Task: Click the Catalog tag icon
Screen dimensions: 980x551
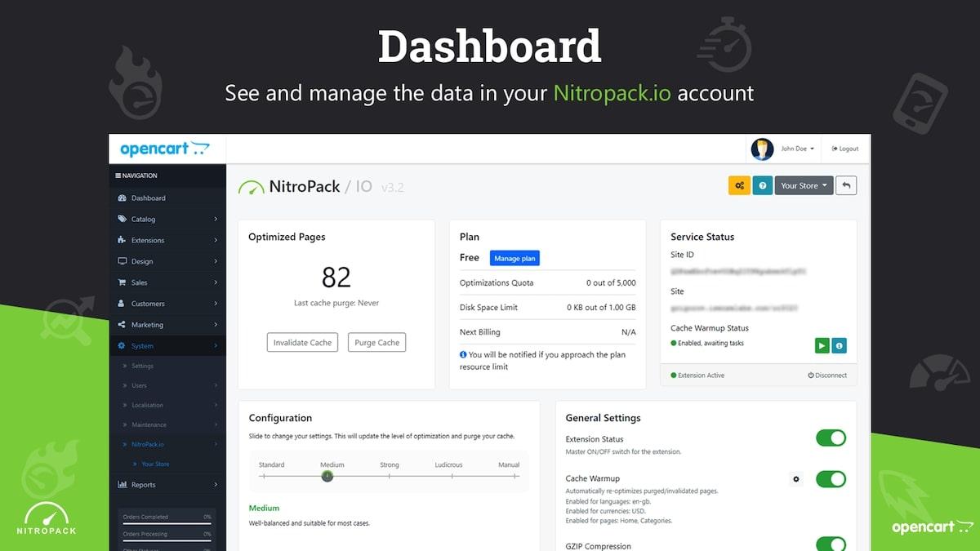Action: coord(122,219)
